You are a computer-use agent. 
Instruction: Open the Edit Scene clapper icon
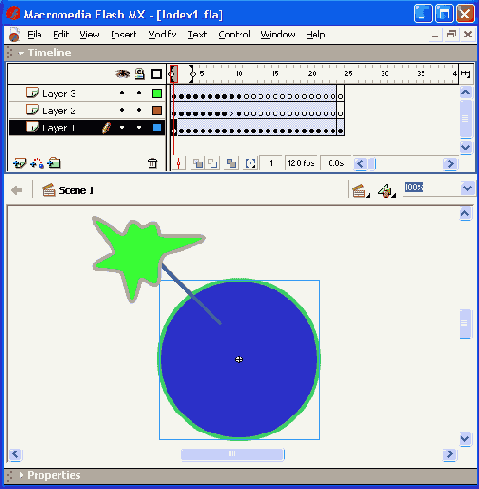[361, 191]
